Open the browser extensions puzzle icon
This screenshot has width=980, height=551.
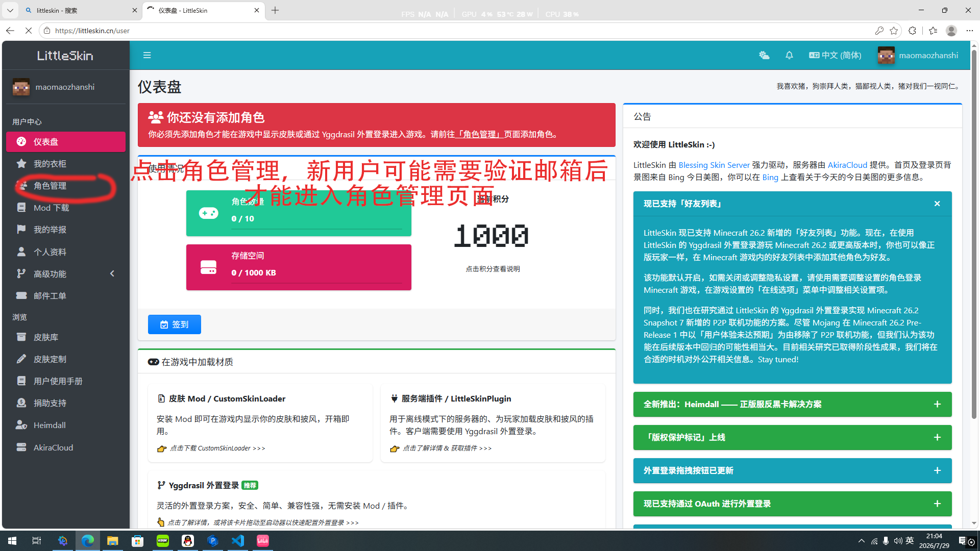[x=913, y=31]
